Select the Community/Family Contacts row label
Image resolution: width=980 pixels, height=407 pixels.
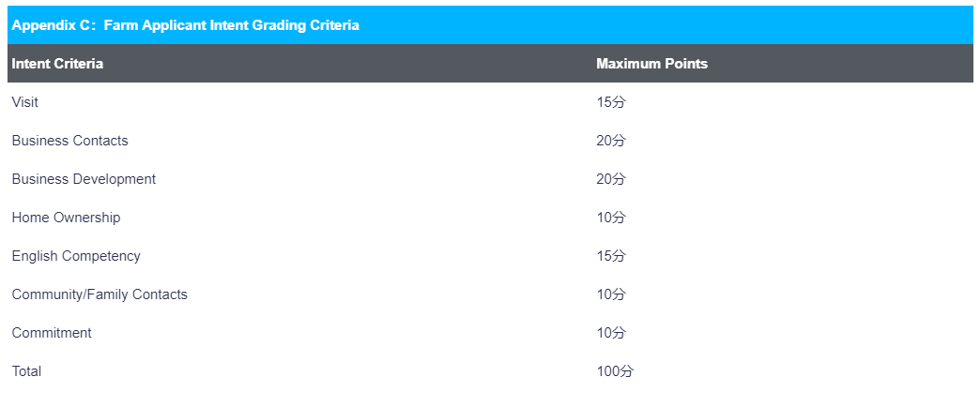coord(100,294)
